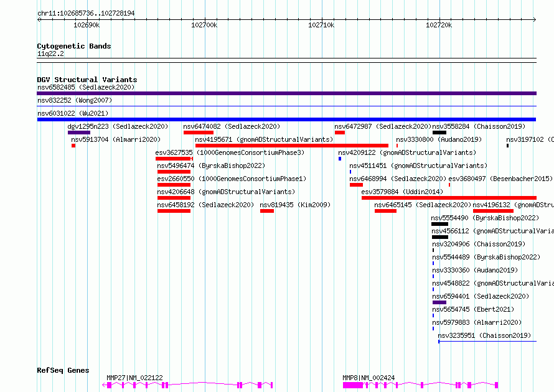Screen dimensions: 554x392
Task: Select nsv5544489 (ByrskaBishop2022) label
Action: click(486, 257)
